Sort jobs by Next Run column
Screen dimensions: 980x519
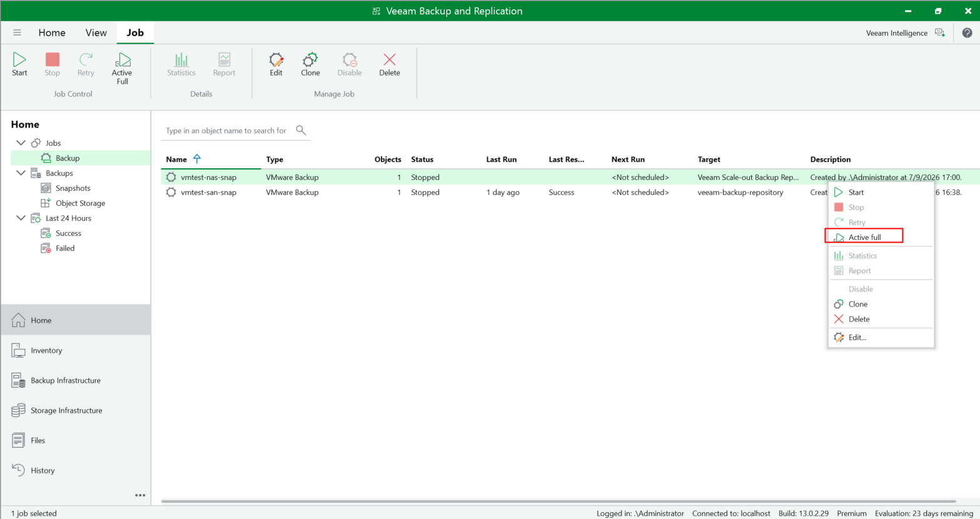click(x=628, y=159)
